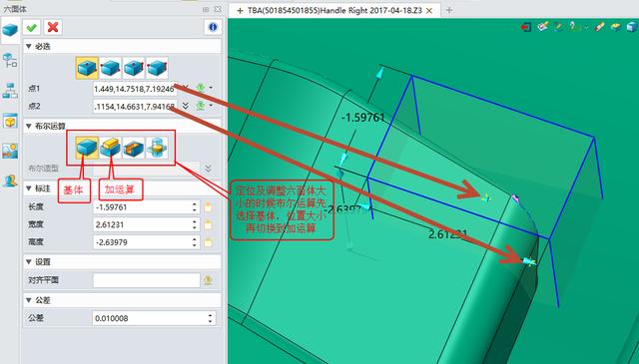
Task: Collapse the 布尔运算 section
Action: click(29, 126)
